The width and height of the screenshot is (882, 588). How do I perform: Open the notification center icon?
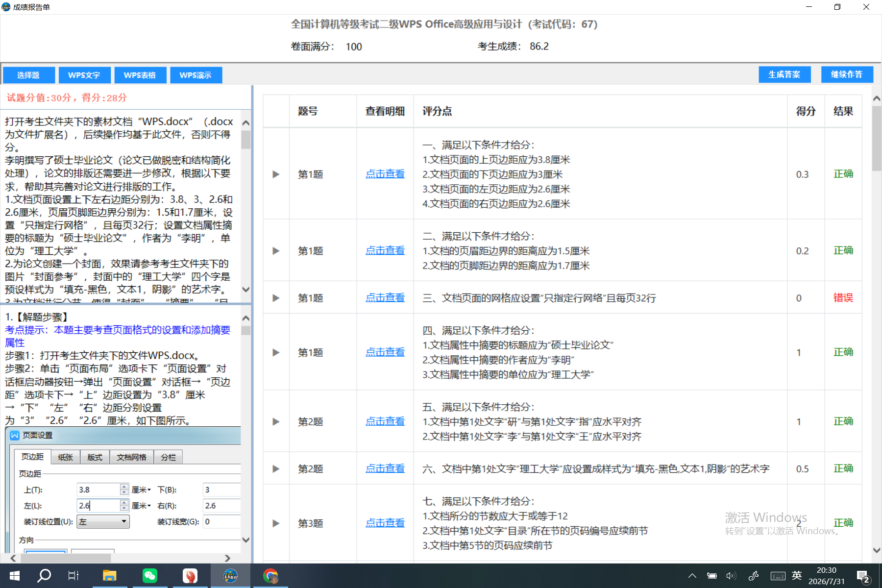click(863, 576)
